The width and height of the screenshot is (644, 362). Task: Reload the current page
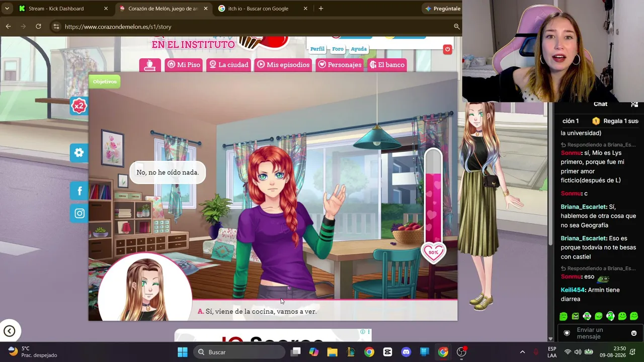pyautogui.click(x=38, y=27)
